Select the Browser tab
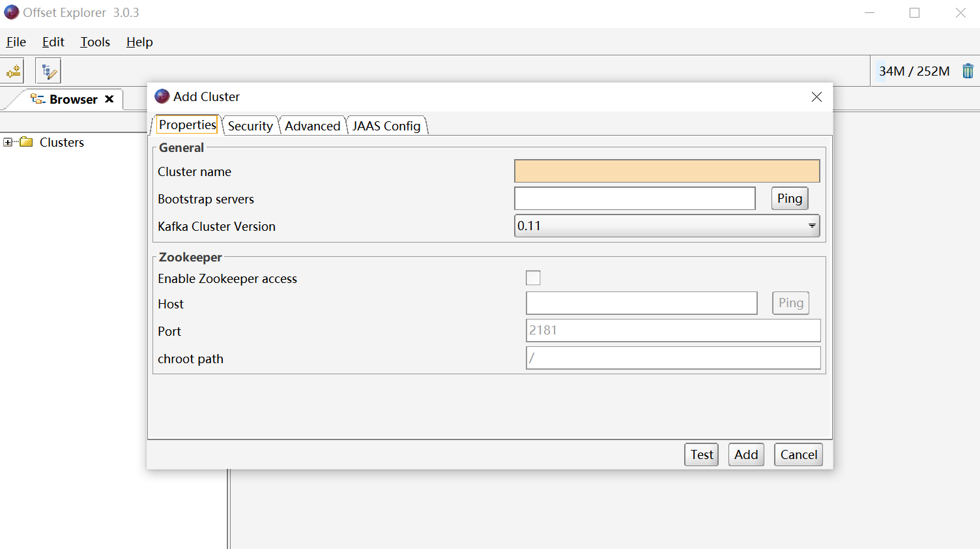The image size is (980, 549). click(x=73, y=99)
